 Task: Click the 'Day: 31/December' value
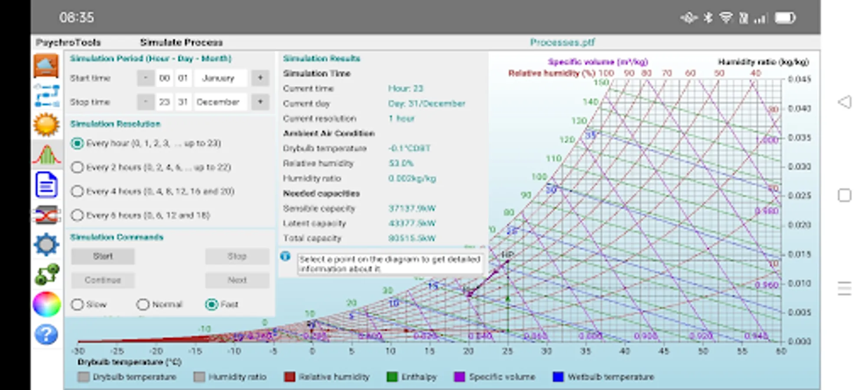(x=427, y=104)
